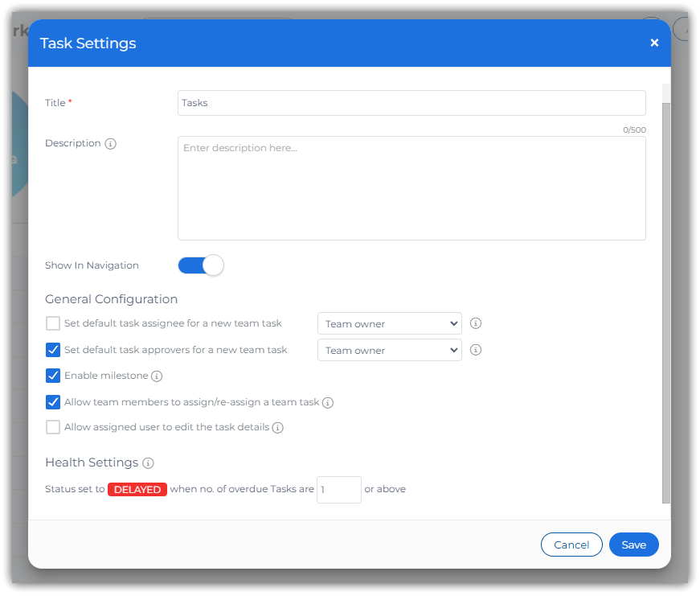Click info icon after edit task details option
The height and width of the screenshot is (596, 700).
278,428
